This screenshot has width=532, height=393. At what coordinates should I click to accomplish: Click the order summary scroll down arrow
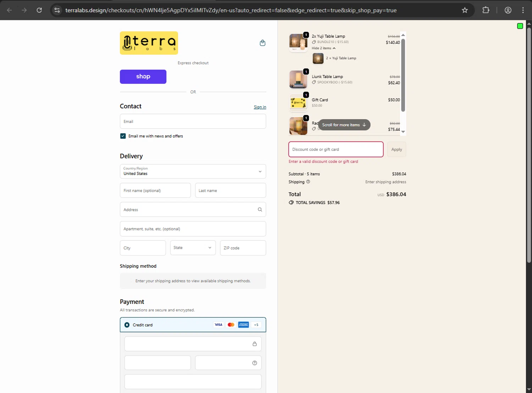point(403,132)
